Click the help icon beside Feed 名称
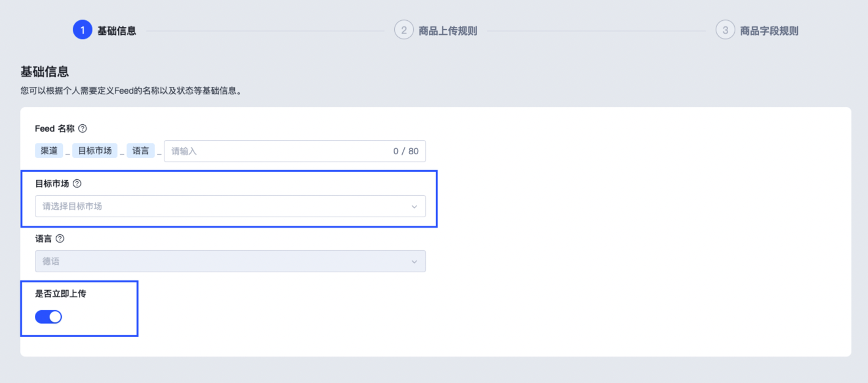The height and width of the screenshot is (383, 868). click(83, 128)
